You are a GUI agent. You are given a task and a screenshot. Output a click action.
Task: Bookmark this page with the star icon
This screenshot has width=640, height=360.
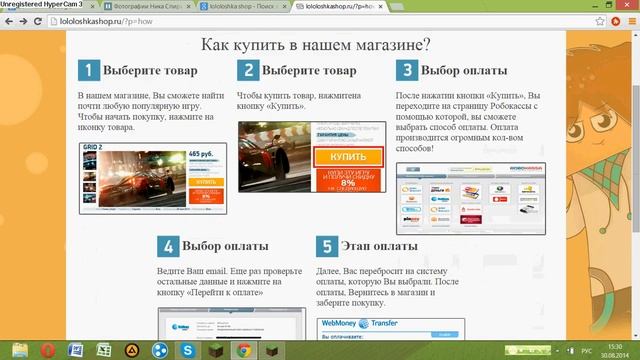tap(600, 21)
